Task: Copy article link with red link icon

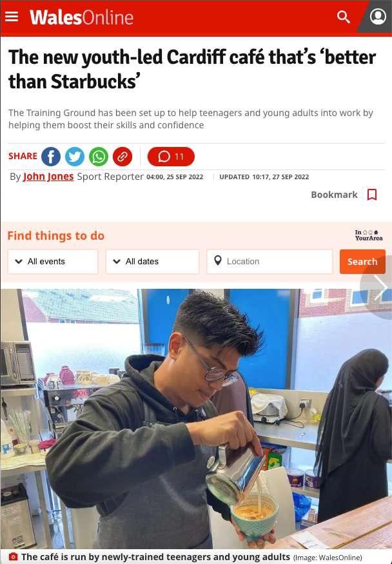Action: (122, 157)
